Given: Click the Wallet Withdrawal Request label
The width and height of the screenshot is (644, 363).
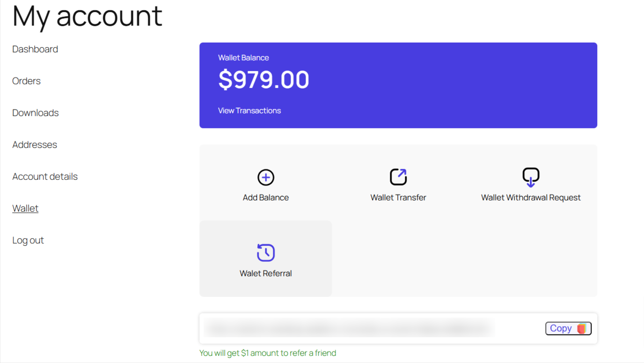Looking at the screenshot, I should point(531,198).
